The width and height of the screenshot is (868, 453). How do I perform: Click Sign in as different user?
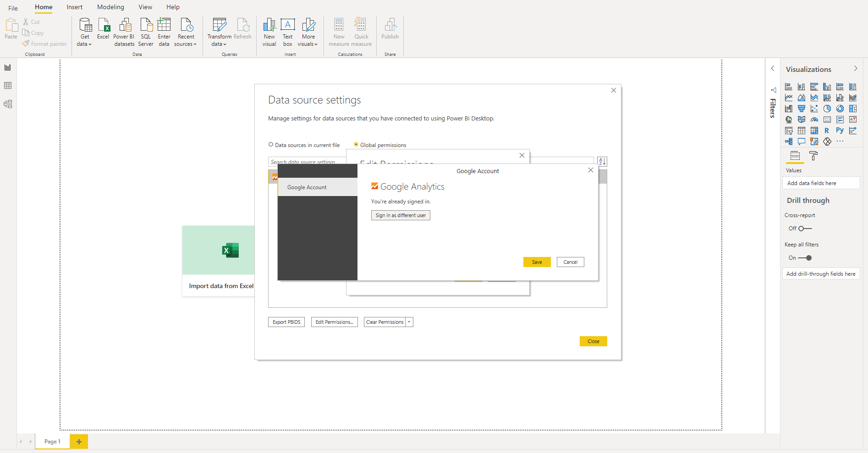pyautogui.click(x=401, y=215)
